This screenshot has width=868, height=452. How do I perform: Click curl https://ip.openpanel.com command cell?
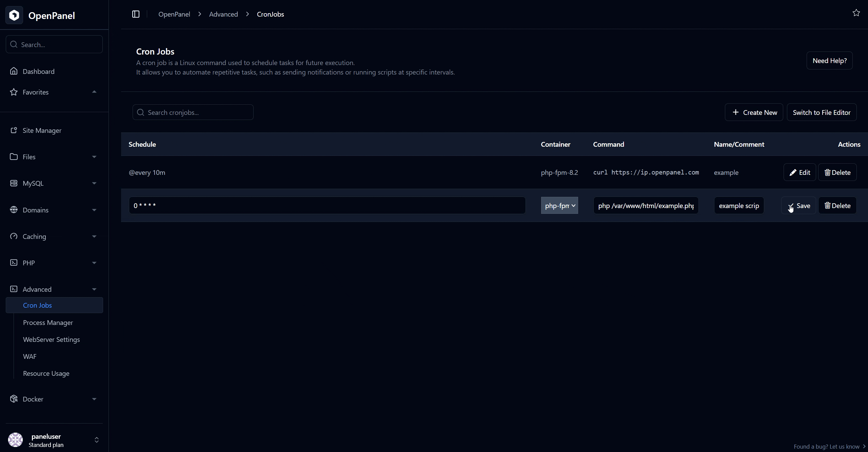(x=646, y=172)
